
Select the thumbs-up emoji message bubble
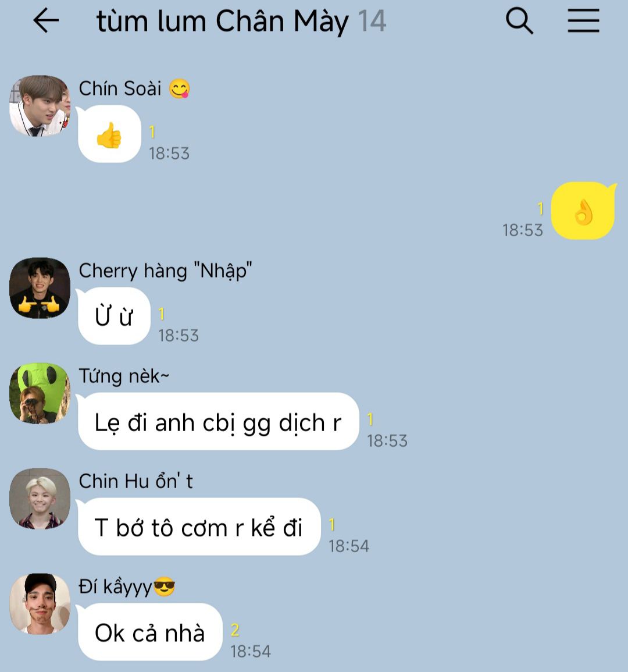[x=109, y=134]
